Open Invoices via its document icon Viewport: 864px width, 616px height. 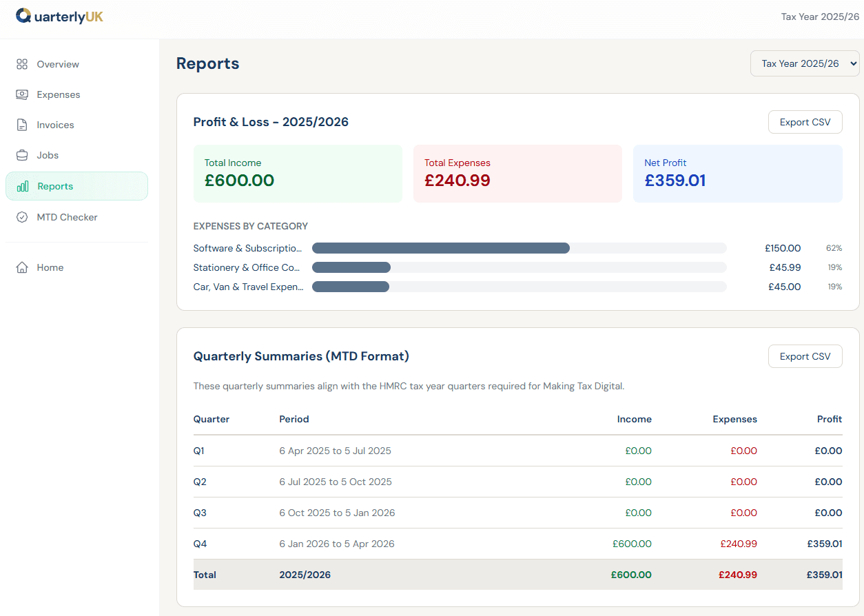[21, 125]
